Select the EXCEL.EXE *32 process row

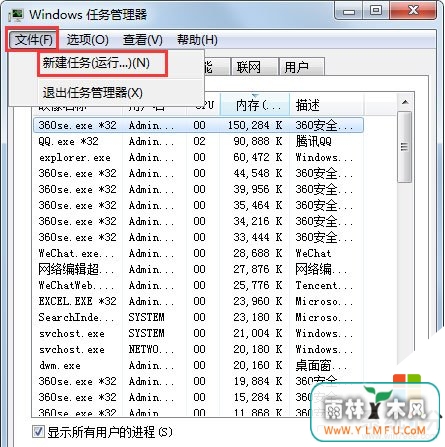pyautogui.click(x=198, y=301)
